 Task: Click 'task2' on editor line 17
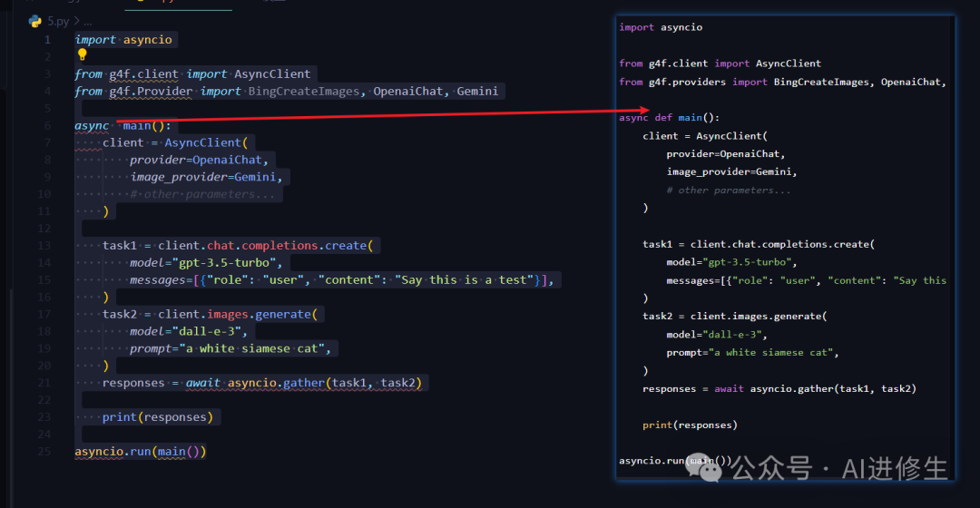pyautogui.click(x=120, y=314)
